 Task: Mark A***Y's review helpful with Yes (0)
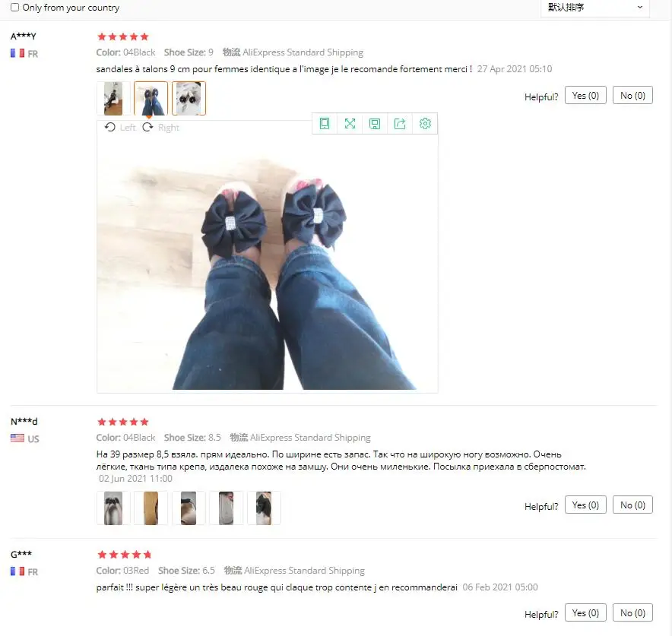coord(585,96)
